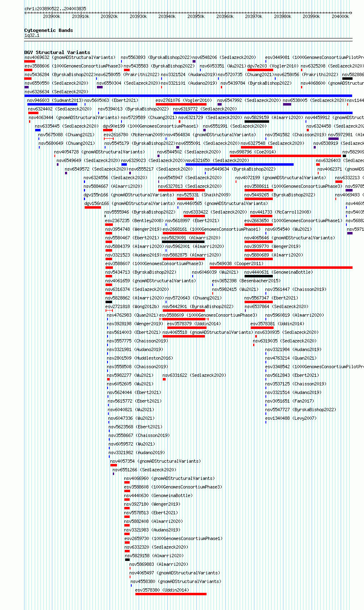Click esv3652398 (Besenbacher2015) label
Screen dimensions: 364x610
pos(246,281)
